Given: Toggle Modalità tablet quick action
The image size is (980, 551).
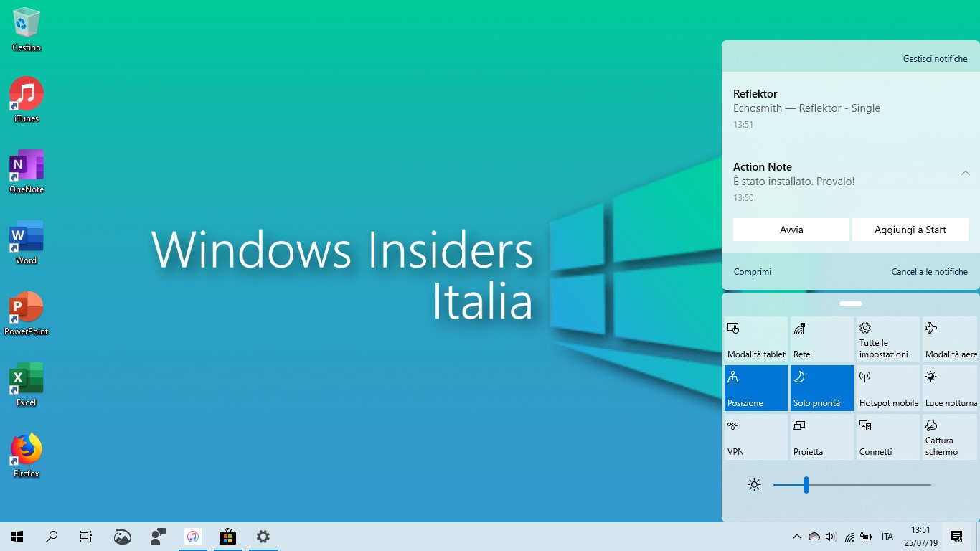Looking at the screenshot, I should [756, 339].
